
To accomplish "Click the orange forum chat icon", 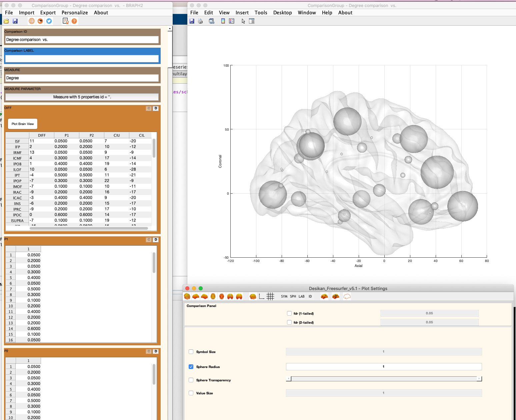I will click(x=40, y=21).
